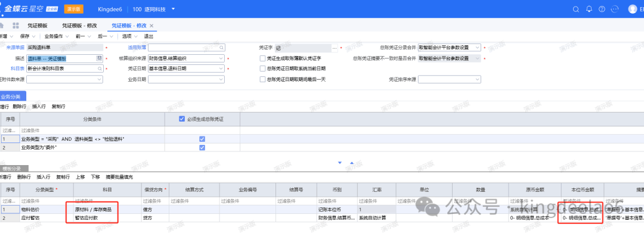Open the ellipsis picker beside 凭证字

(335, 48)
